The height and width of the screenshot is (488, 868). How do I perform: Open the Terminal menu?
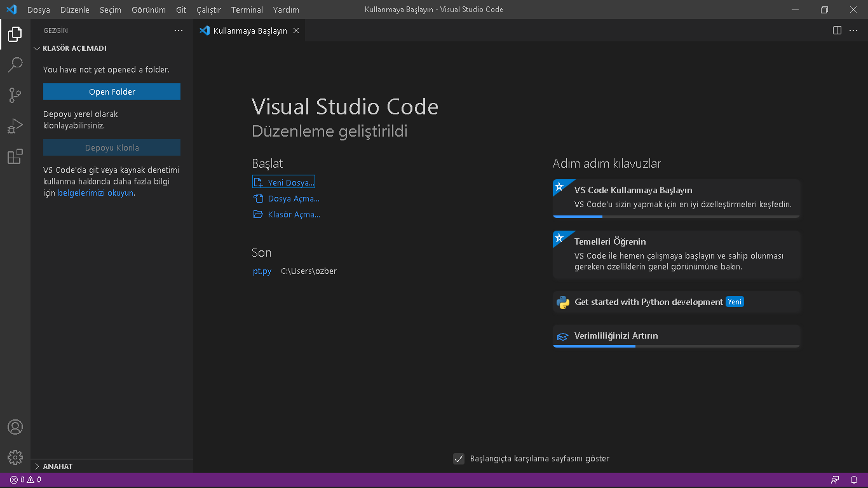[247, 10]
